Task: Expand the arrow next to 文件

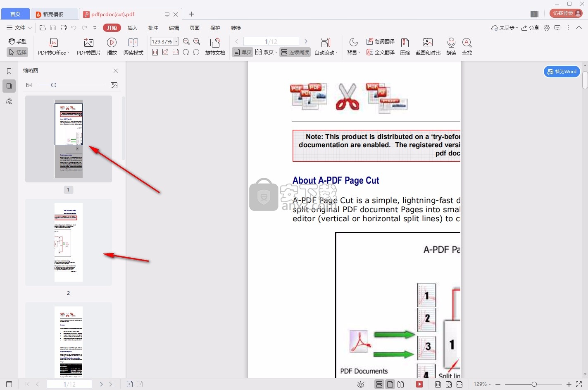Action: click(x=30, y=28)
